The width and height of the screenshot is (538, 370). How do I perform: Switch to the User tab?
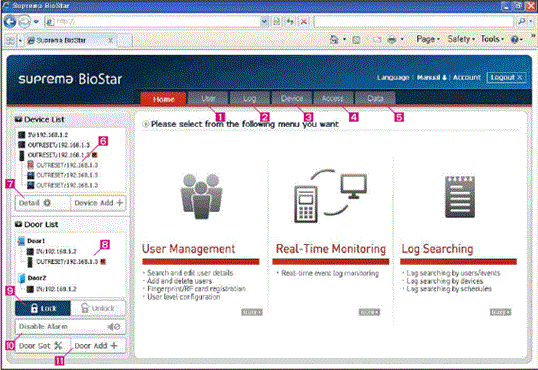tap(208, 98)
